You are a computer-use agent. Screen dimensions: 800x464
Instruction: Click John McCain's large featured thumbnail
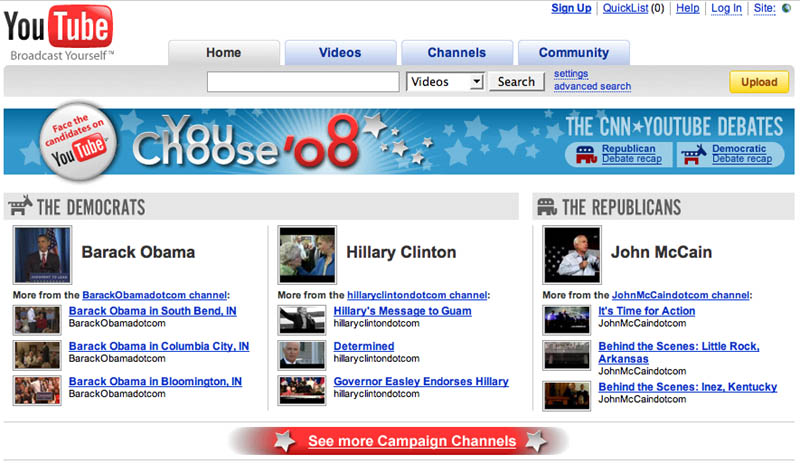click(x=572, y=255)
